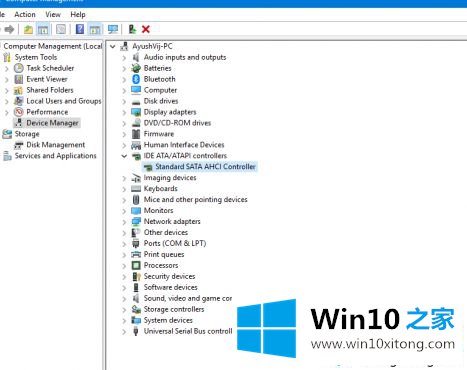The width and height of the screenshot is (467, 370).
Task: Open the blue Help question-mark icon
Action: point(80,29)
